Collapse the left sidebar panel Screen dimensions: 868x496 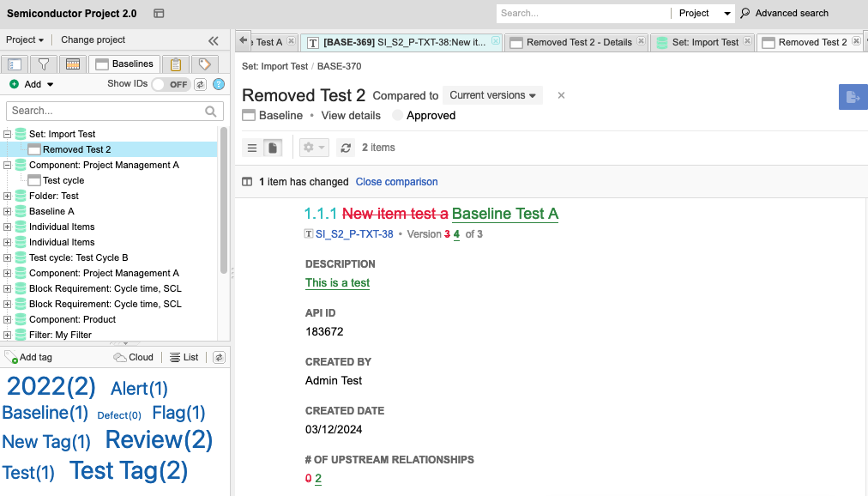click(214, 40)
